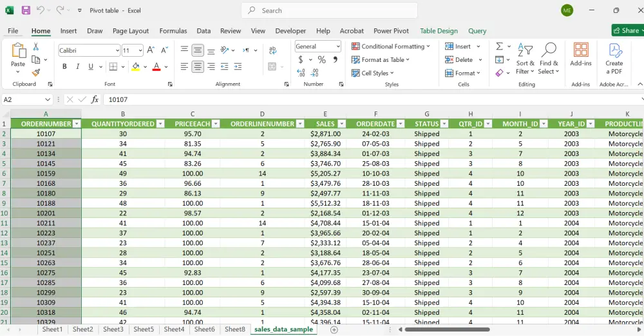Toggle Italic formatting

(78, 66)
